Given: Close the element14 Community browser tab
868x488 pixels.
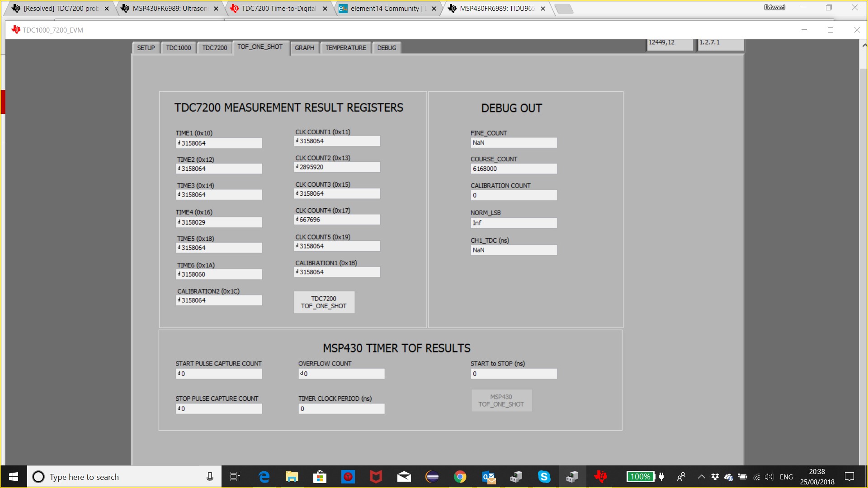Looking at the screenshot, I should click(434, 9).
